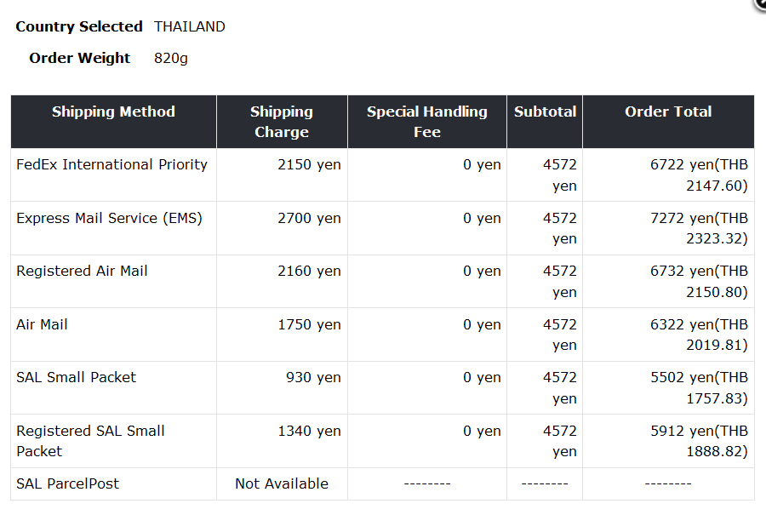Select the Air Mail shipping method
The image size is (766, 532).
(x=42, y=325)
